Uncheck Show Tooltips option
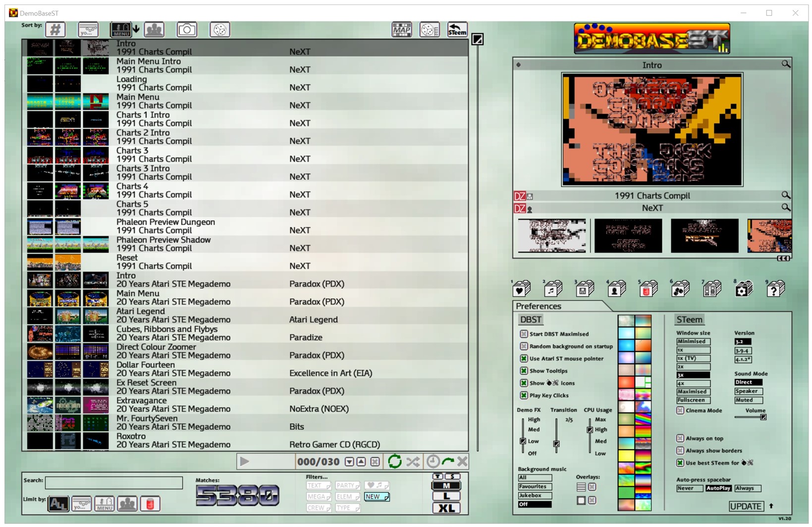Image resolution: width=812 pixels, height=527 pixels. 524,370
